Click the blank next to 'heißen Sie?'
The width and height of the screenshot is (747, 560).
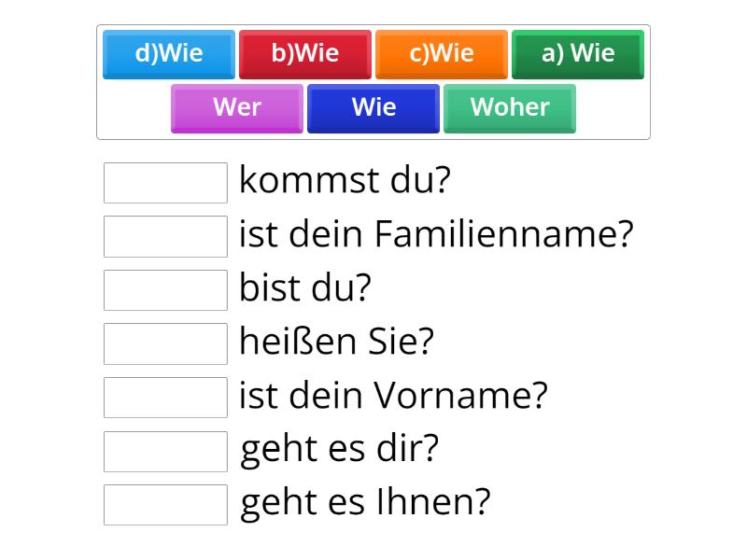click(165, 343)
